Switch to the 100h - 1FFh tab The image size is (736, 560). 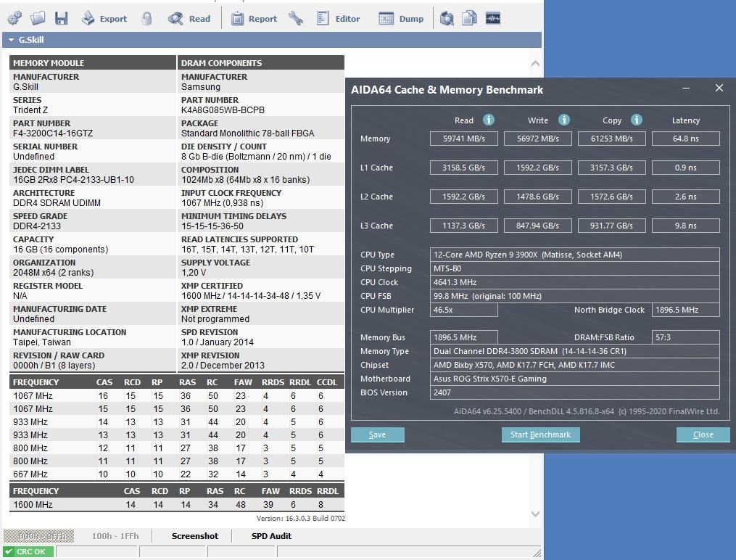click(115, 536)
